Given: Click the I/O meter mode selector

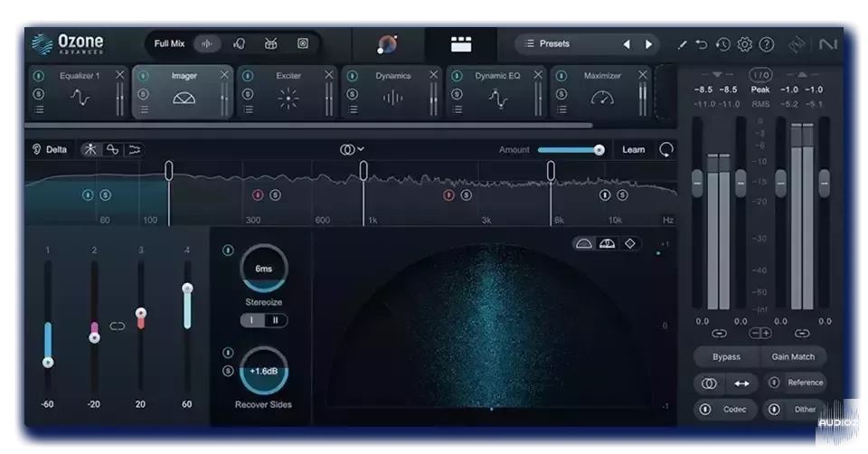Looking at the screenshot, I should pos(760,75).
